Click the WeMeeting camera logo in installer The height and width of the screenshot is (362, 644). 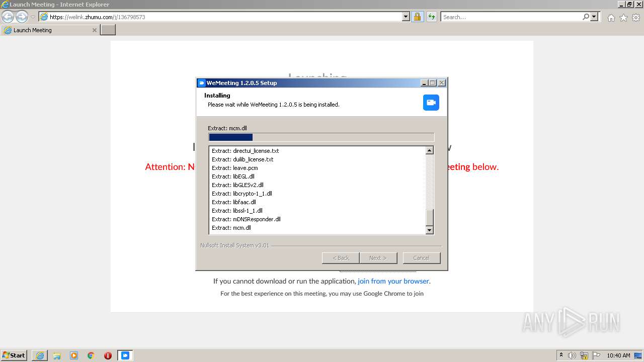point(431,102)
